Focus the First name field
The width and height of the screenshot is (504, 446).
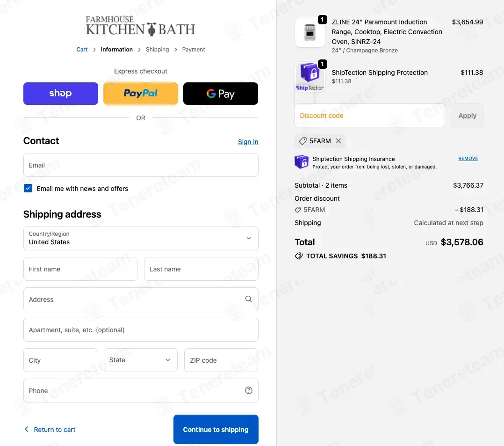pyautogui.click(x=80, y=269)
